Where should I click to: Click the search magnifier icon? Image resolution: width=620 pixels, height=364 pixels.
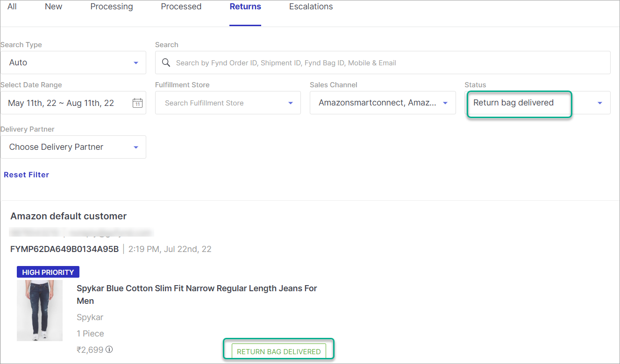coord(166,62)
